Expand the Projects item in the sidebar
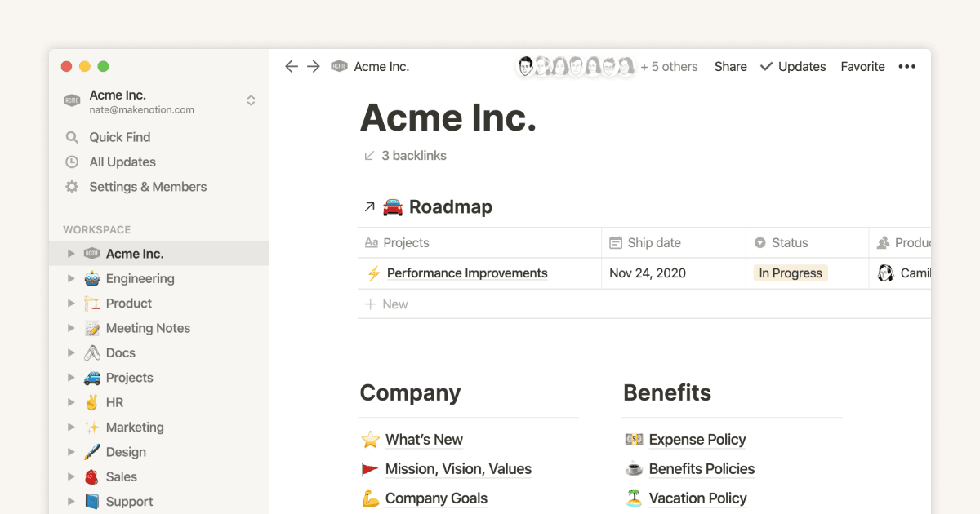The height and width of the screenshot is (514, 980). click(71, 377)
